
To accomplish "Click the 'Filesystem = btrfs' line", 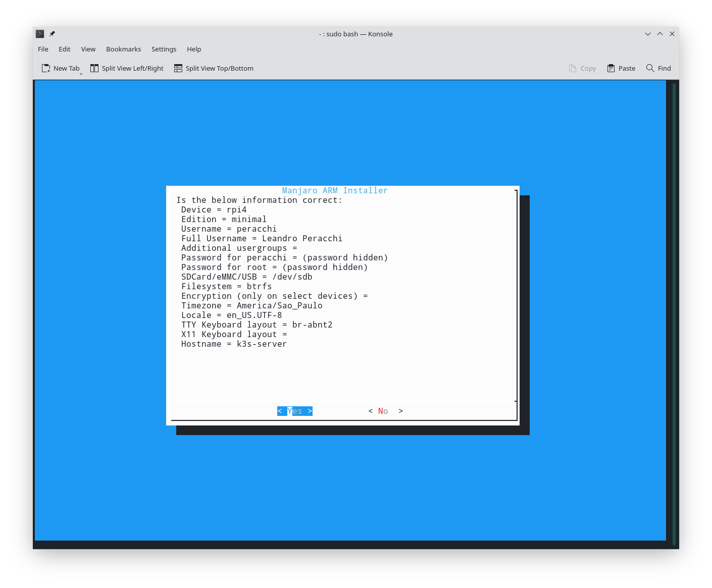I will tap(227, 286).
